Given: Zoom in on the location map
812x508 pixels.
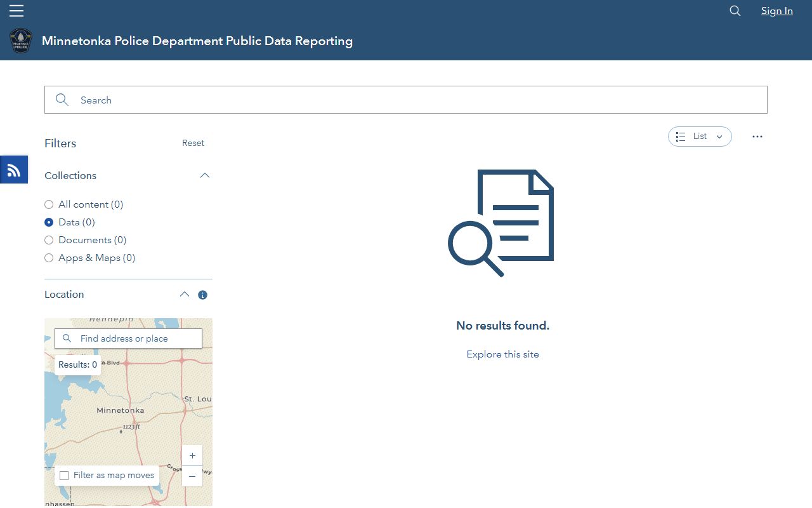Looking at the screenshot, I should pyautogui.click(x=192, y=455).
